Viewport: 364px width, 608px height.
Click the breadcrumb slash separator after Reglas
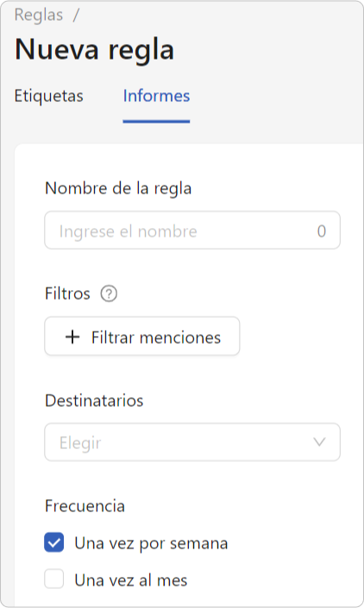[76, 16]
